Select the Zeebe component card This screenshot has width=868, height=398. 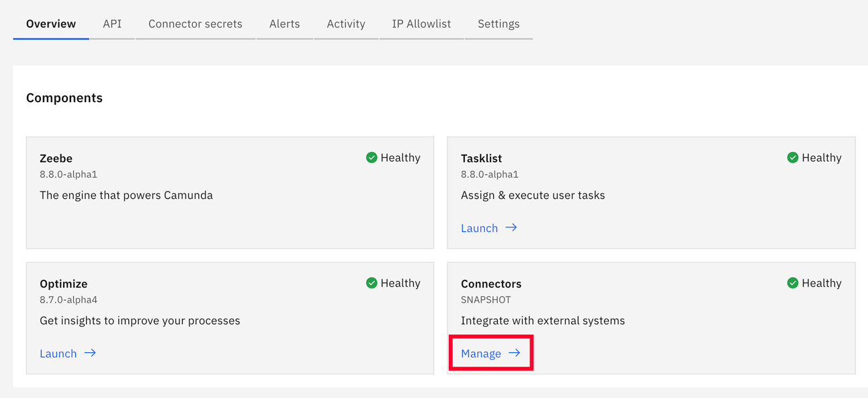click(230, 193)
